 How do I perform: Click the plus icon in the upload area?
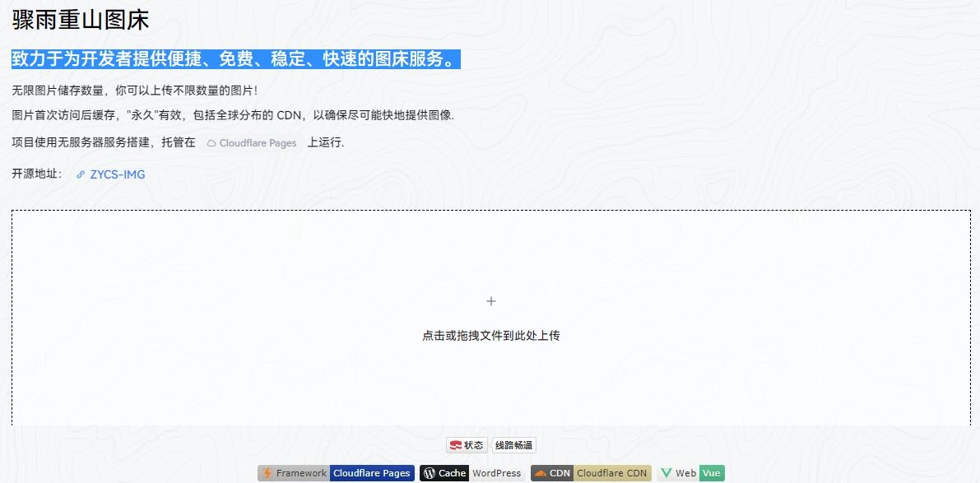[491, 301]
